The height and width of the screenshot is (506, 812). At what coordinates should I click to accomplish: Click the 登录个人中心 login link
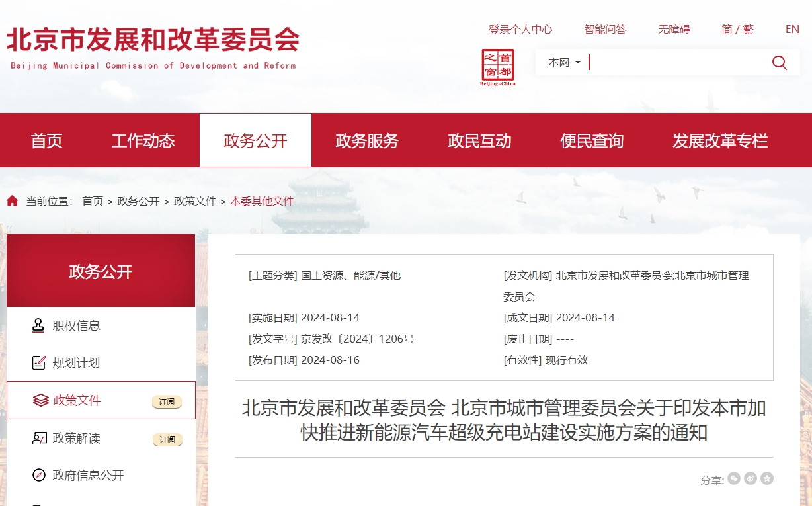[520, 29]
